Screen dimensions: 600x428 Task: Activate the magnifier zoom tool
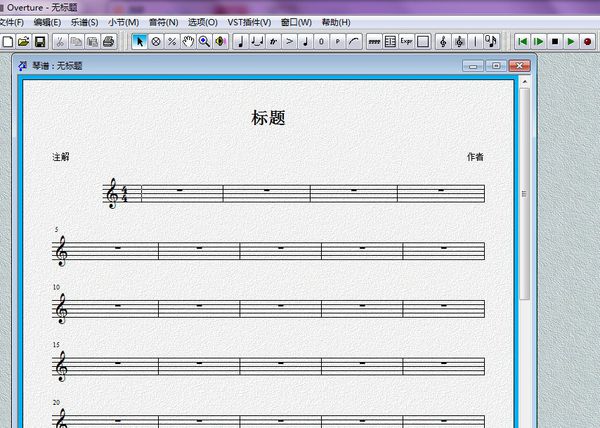pyautogui.click(x=204, y=41)
